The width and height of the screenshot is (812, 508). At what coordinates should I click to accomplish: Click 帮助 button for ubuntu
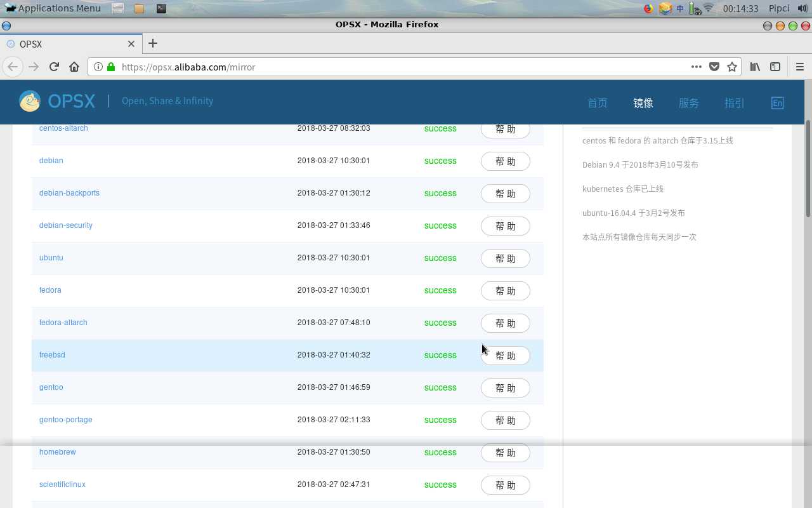505,258
